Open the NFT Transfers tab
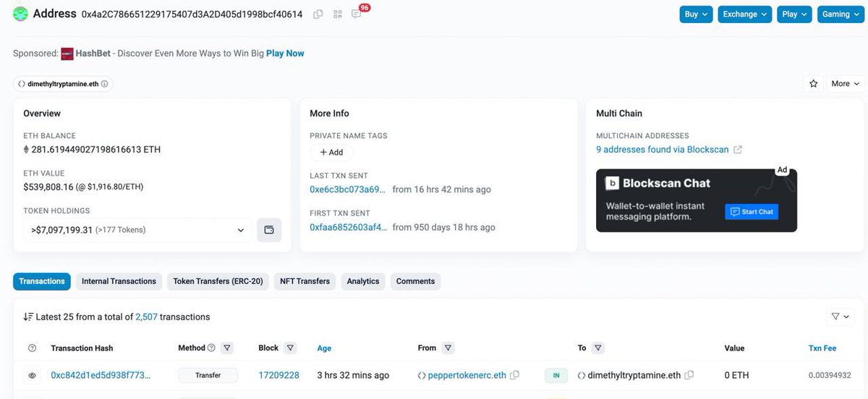This screenshot has height=399, width=868. coord(305,281)
